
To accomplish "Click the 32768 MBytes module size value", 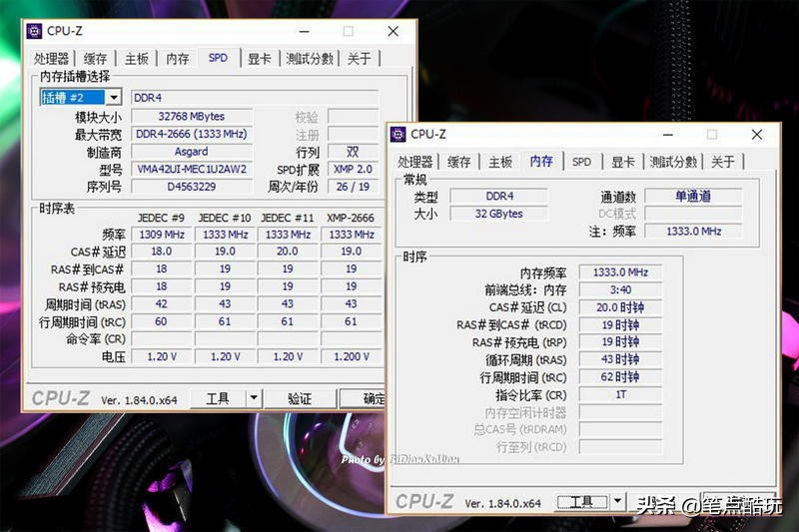I will coord(191,117).
